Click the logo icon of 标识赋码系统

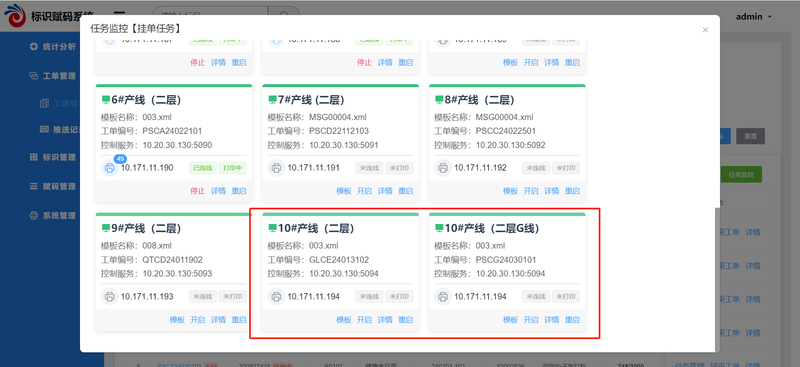click(15, 16)
